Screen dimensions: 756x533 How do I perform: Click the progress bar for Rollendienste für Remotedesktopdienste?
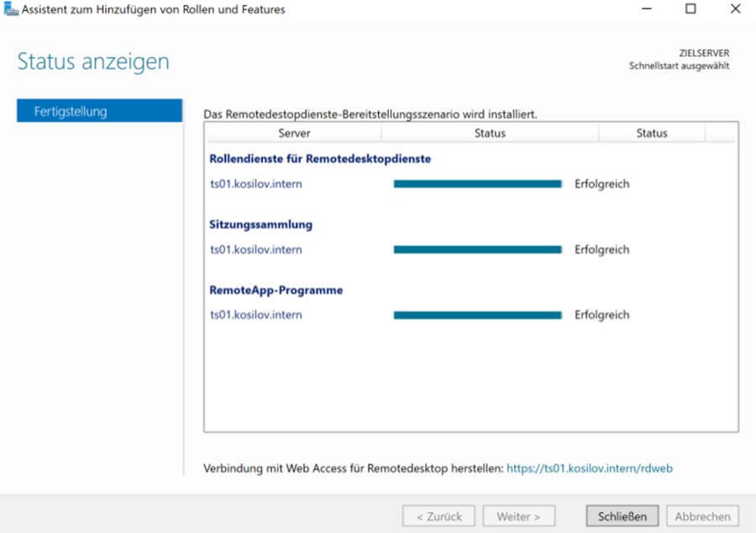pos(477,184)
